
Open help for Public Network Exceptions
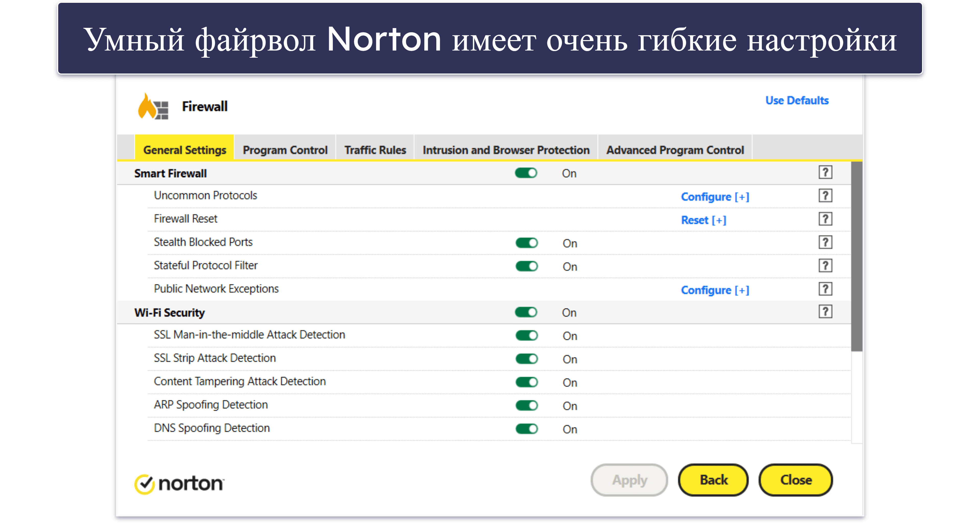825,289
